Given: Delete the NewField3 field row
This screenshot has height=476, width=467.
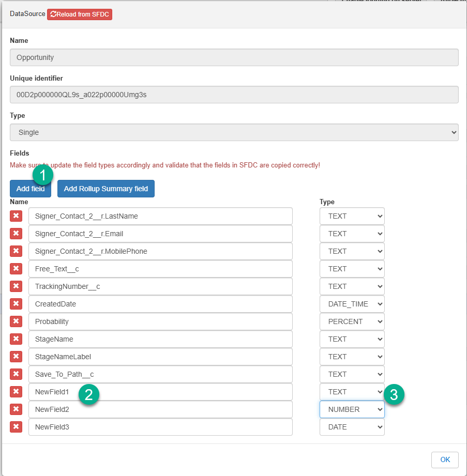Looking at the screenshot, I should coord(16,427).
